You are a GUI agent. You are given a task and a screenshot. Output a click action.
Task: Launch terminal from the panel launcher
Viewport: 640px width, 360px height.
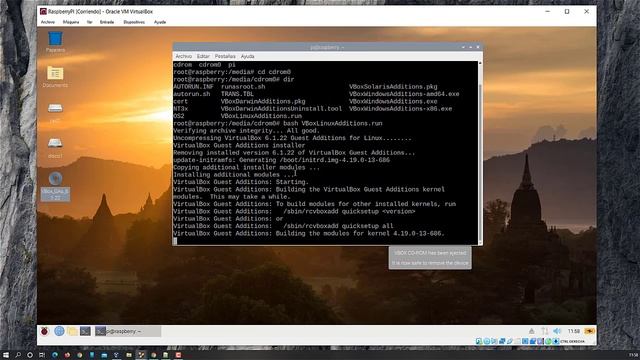tap(85, 331)
